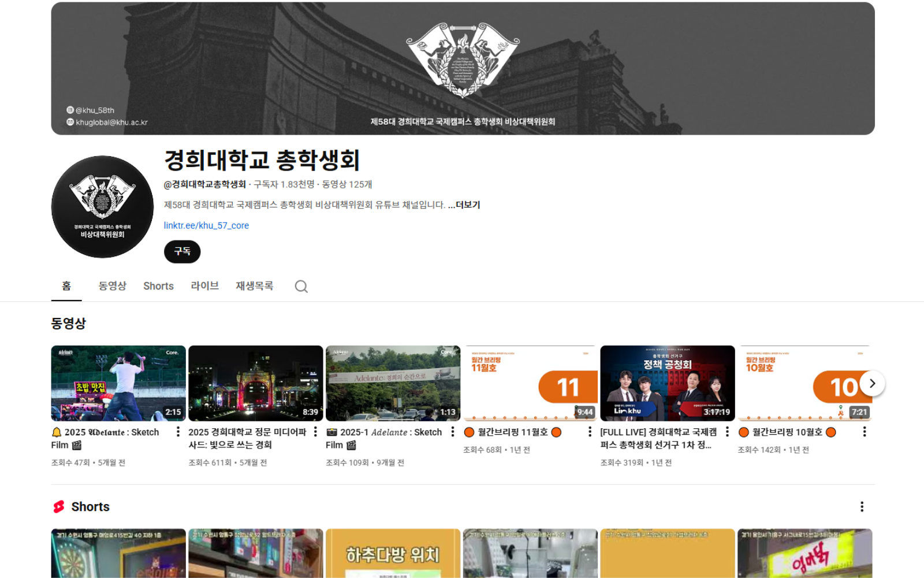The image size is (924, 578).
Task: Click the channel name 경희대학교 총학생회
Action: coord(262,160)
